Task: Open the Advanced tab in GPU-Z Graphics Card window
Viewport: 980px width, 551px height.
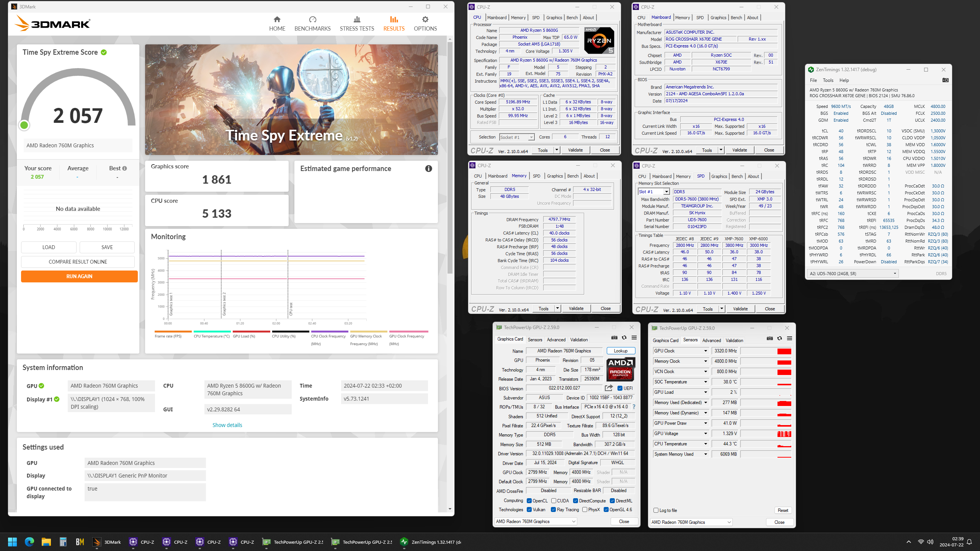Action: coord(556,339)
